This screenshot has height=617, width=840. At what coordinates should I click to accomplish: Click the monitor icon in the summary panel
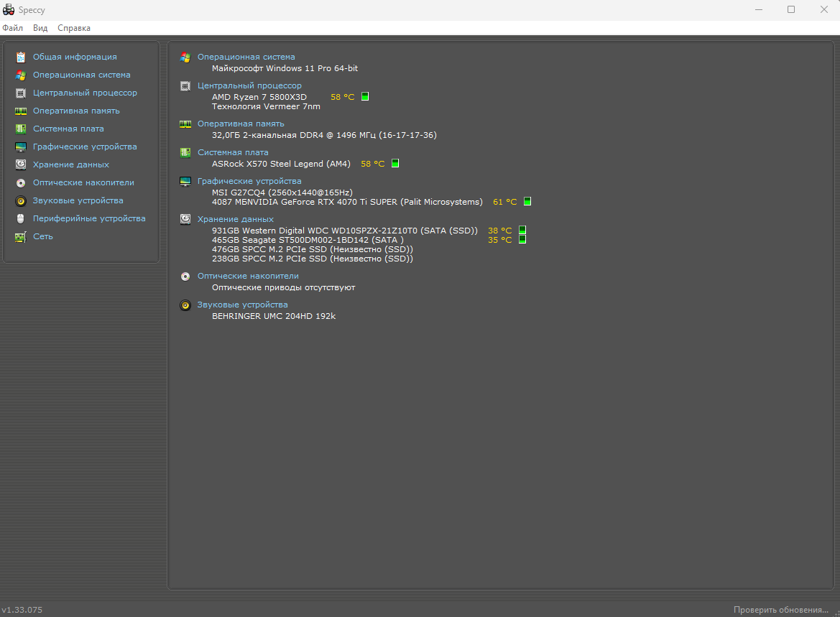tap(185, 182)
